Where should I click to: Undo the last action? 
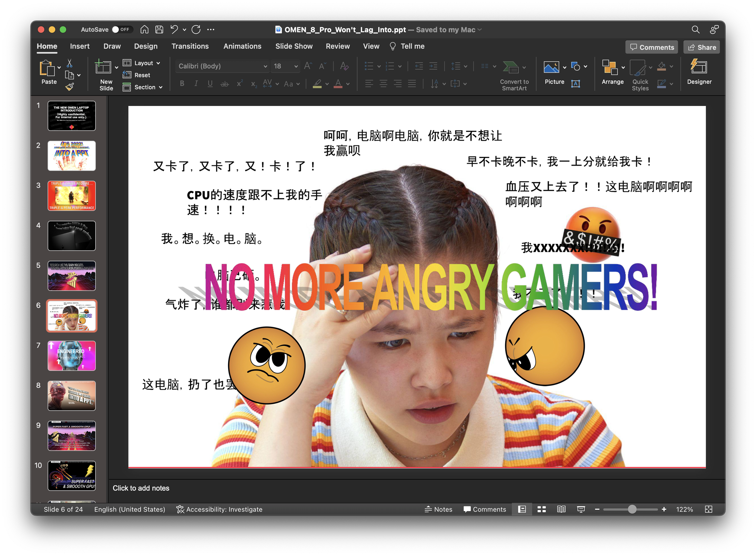[x=174, y=30]
